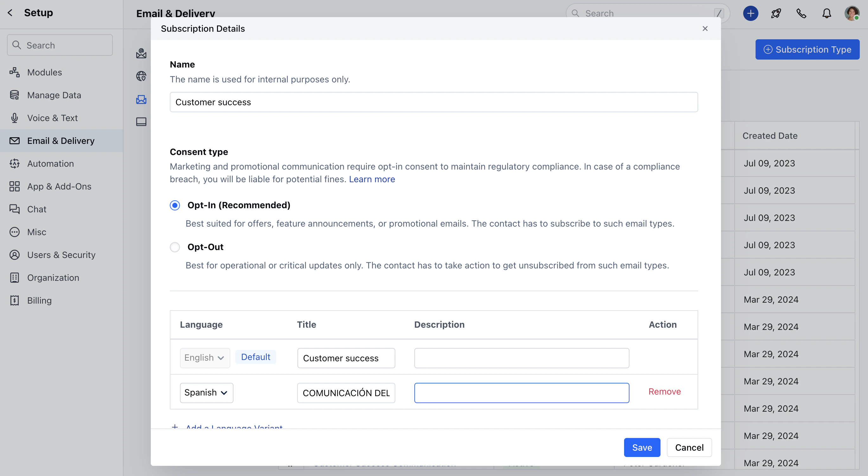Click the Name field containing Customer success
The width and height of the screenshot is (868, 476).
point(434,102)
